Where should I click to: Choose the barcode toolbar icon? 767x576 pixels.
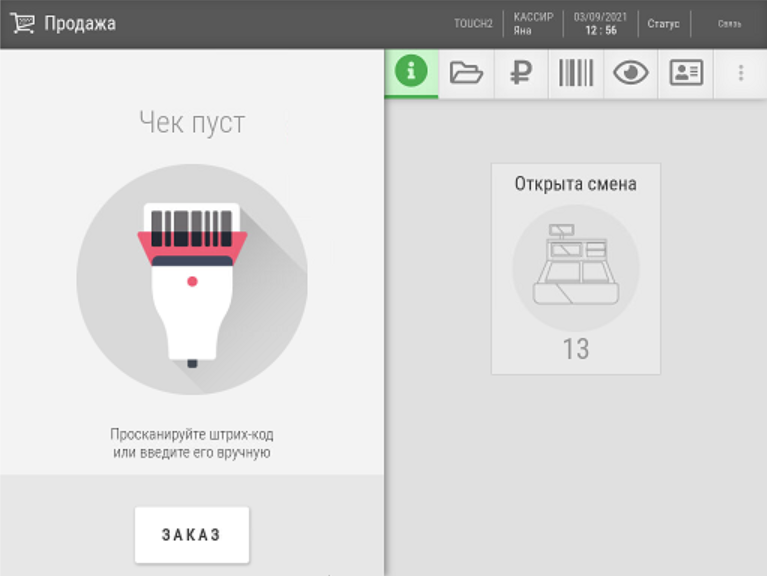click(576, 72)
